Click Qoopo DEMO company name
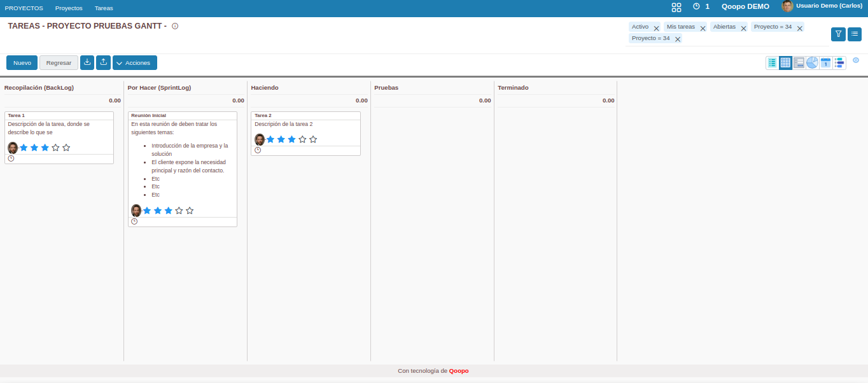This screenshot has height=383, width=868. [745, 6]
